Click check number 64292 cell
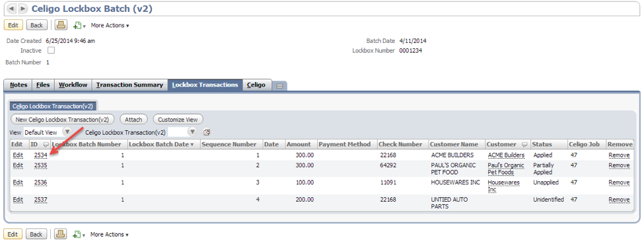Viewport: 644px width, 244px height. 388,165
